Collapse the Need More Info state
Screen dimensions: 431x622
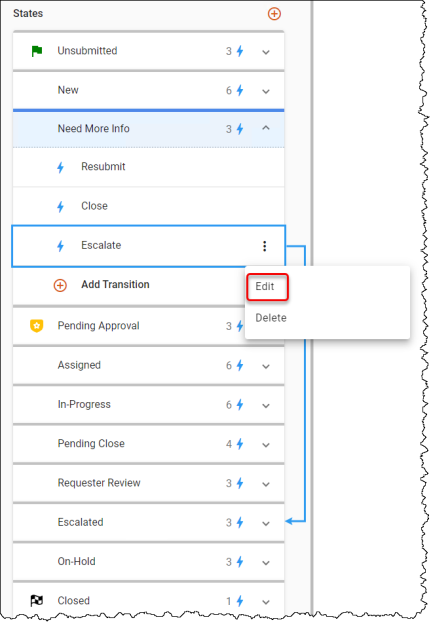point(266,128)
